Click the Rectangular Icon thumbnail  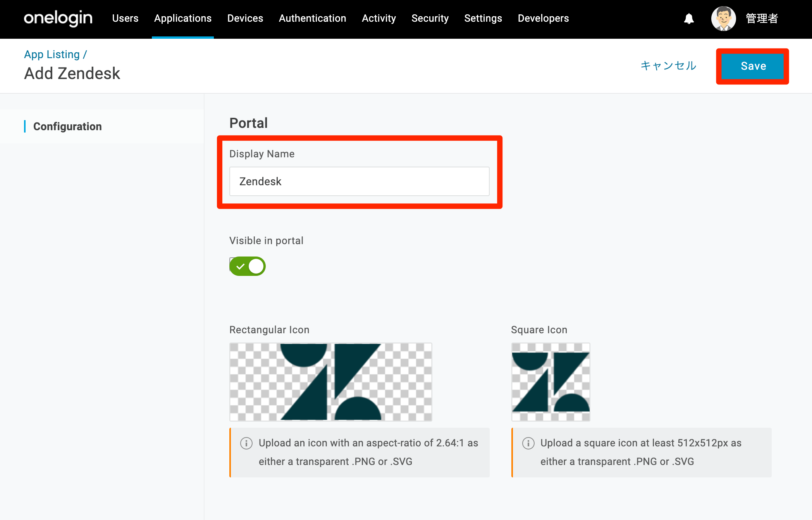pos(331,382)
